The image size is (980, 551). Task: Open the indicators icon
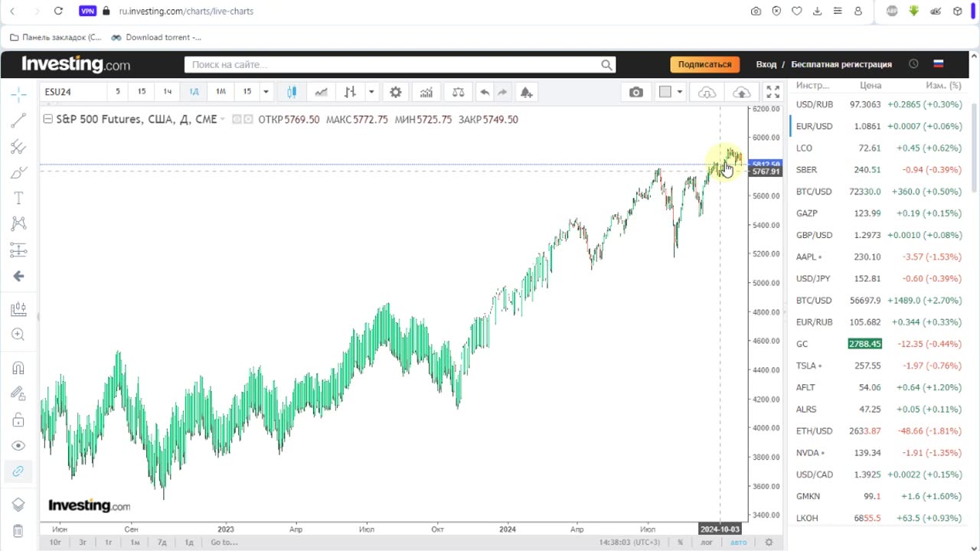[426, 92]
